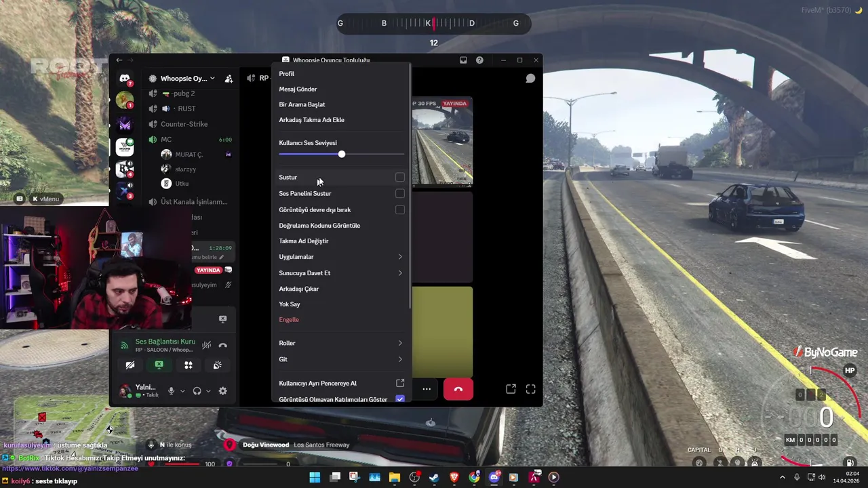Click the red hang up call button

pyautogui.click(x=458, y=389)
